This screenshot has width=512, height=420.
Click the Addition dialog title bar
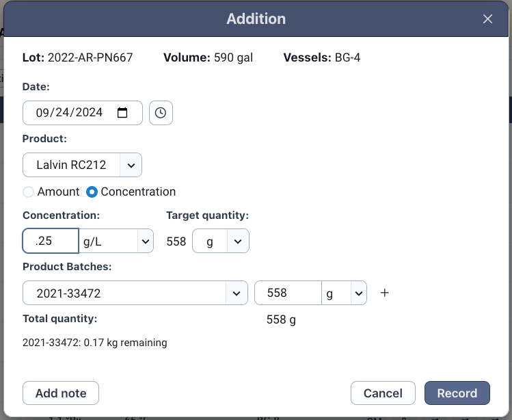(256, 19)
